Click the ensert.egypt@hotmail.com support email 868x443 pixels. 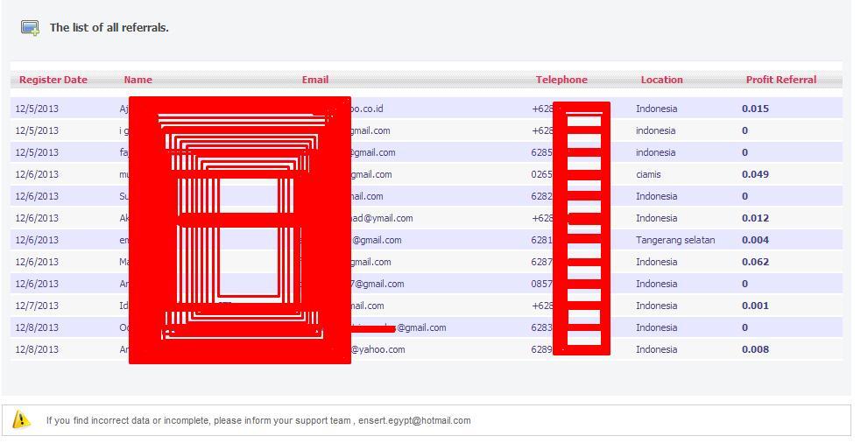414,420
